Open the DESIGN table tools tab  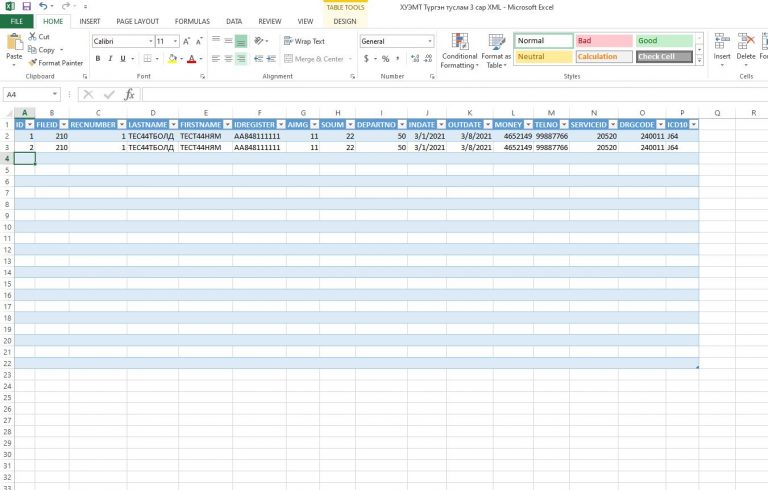(x=345, y=22)
